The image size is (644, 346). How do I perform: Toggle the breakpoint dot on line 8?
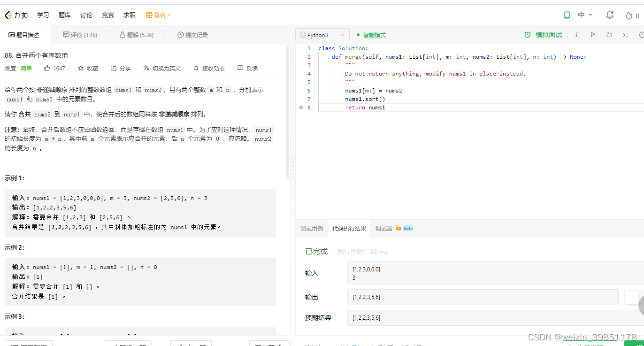(301, 108)
